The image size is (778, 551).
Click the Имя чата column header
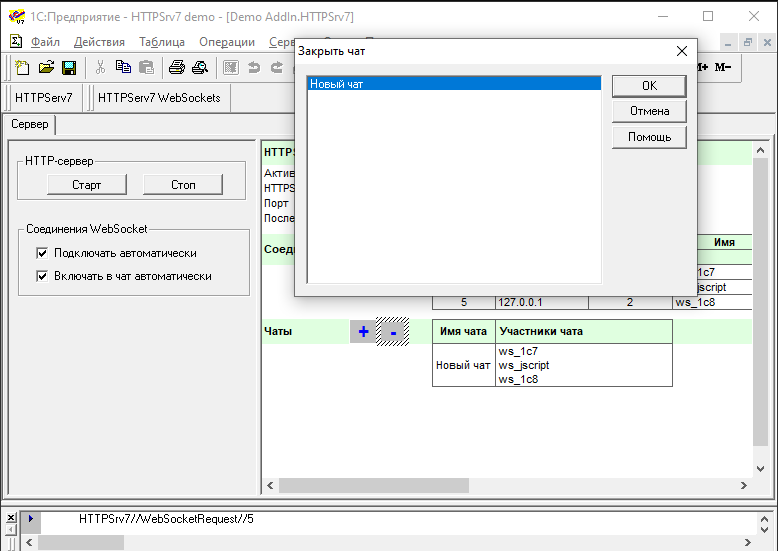(463, 332)
